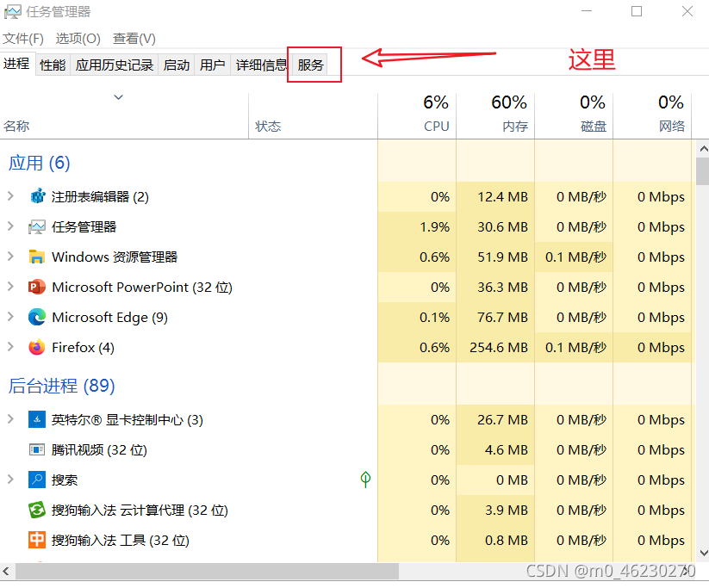Screen dimensions: 709x588
Task: Click the Microsoft PowerPoint icon
Action: [x=37, y=287]
